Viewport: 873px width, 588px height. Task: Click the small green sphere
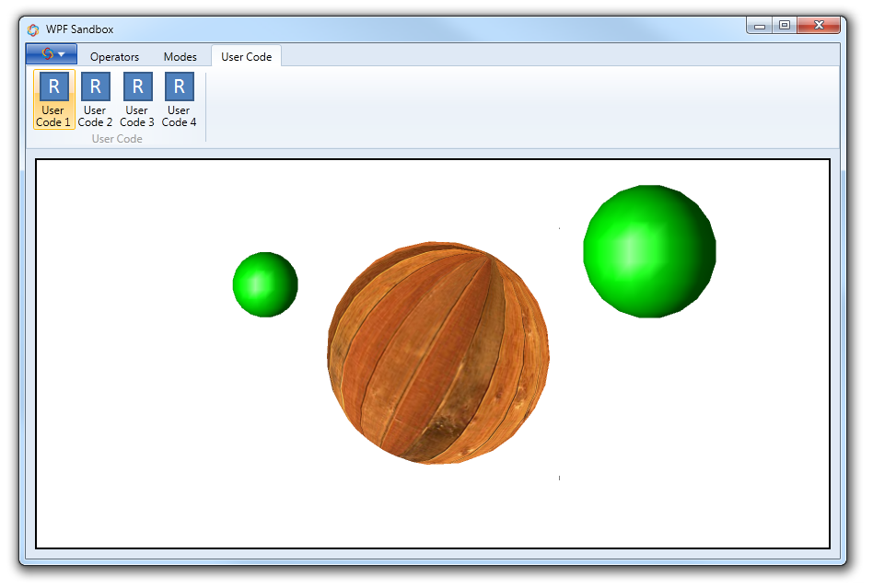(x=265, y=285)
